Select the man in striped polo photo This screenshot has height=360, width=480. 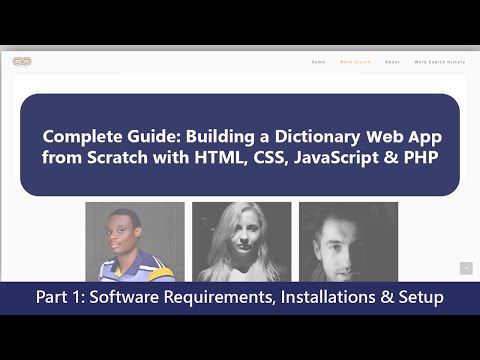point(135,242)
